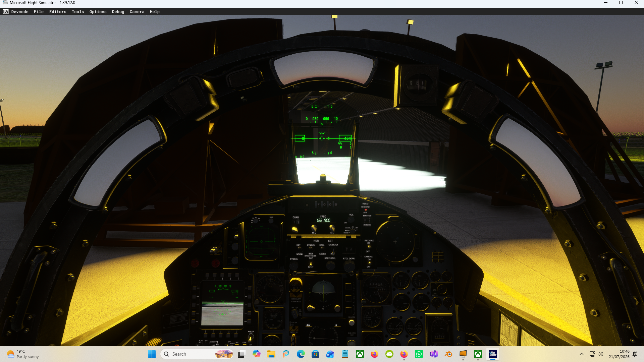Open WhatsApp from the taskbar
This screenshot has width=644, height=362.
419,354
